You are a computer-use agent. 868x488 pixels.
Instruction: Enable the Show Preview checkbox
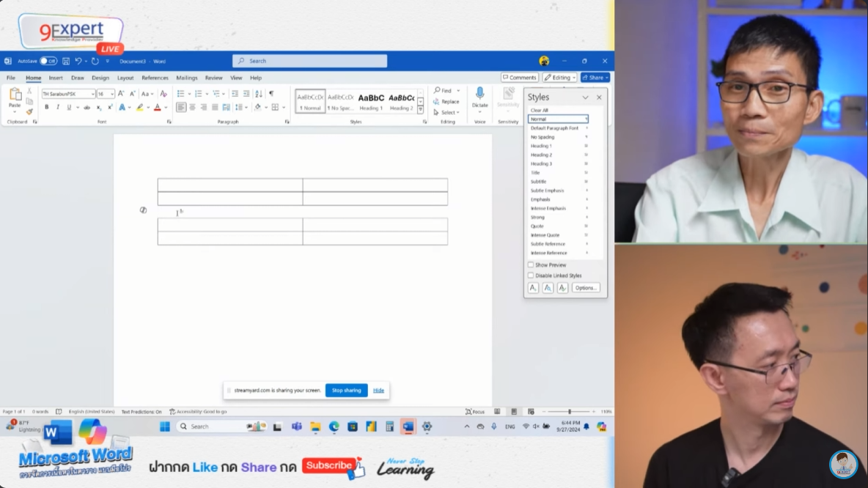pos(531,265)
